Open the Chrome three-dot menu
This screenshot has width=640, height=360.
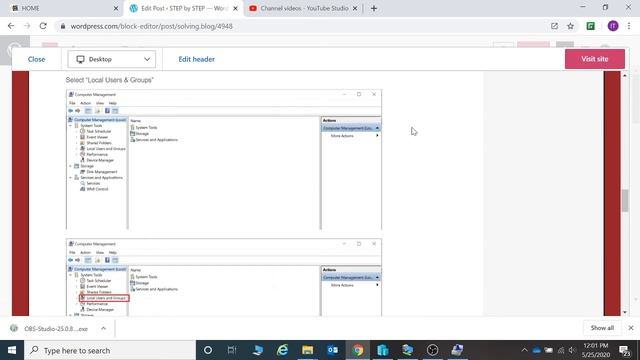tap(629, 26)
